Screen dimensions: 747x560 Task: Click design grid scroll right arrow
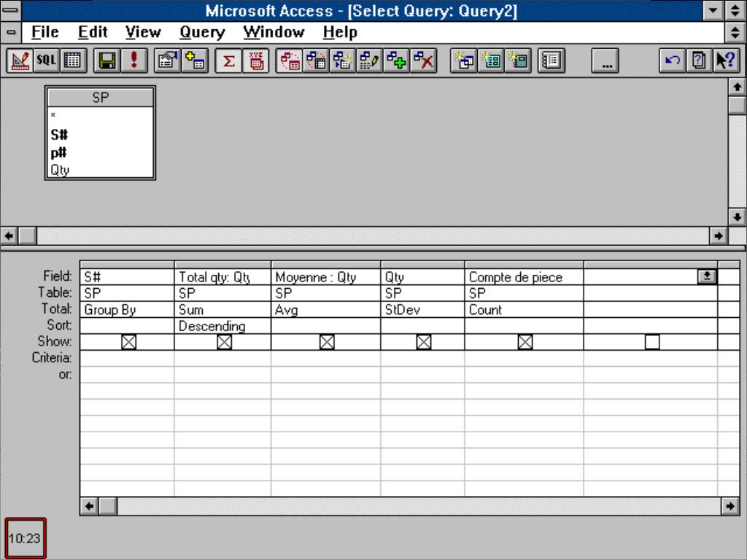click(730, 506)
